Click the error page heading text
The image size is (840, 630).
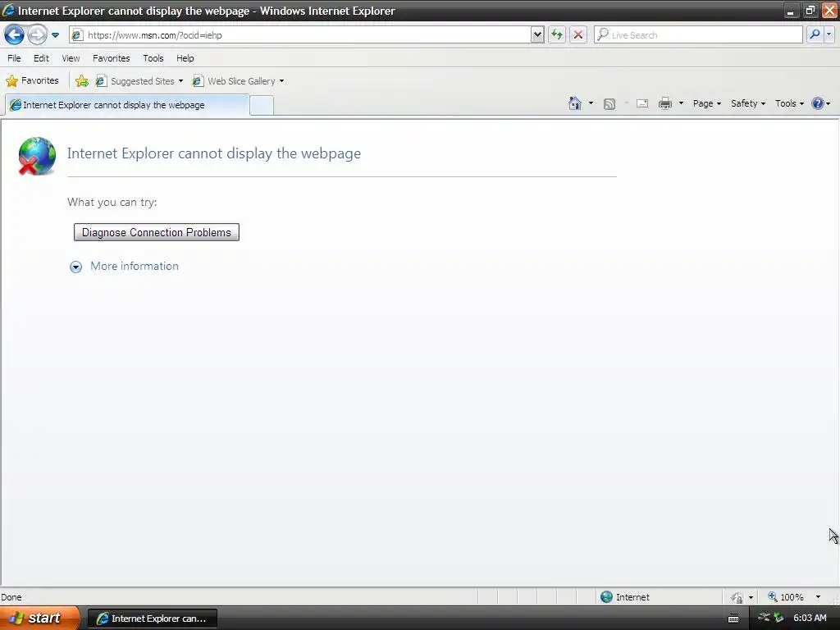[x=214, y=153]
